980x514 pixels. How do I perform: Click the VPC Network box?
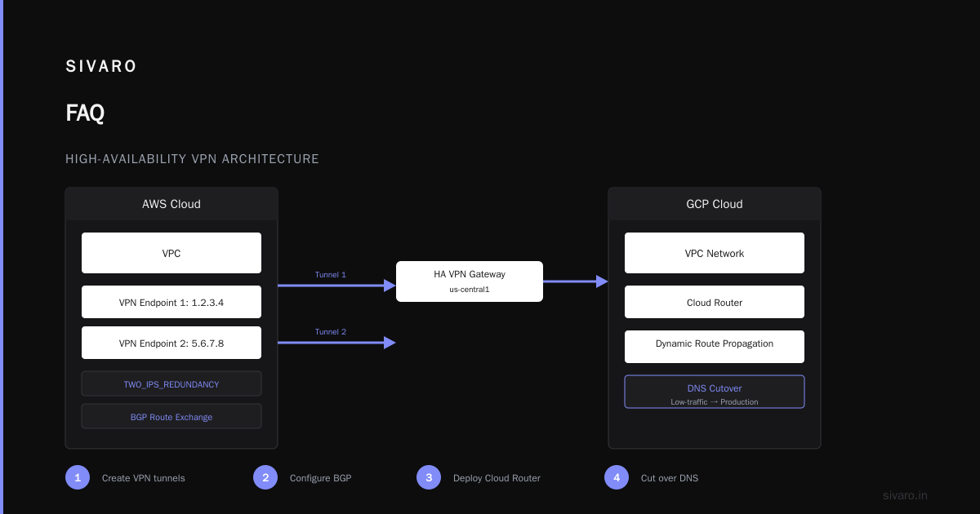click(715, 253)
